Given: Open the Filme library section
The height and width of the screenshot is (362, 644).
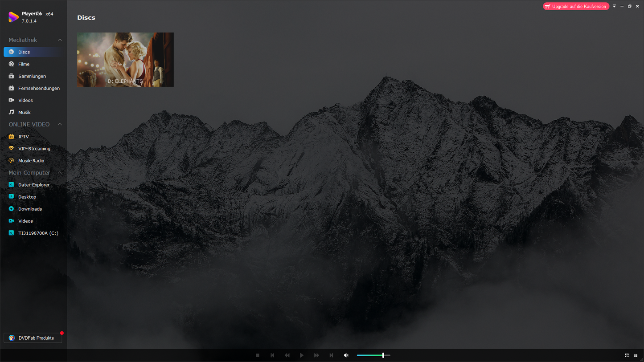Looking at the screenshot, I should point(24,64).
